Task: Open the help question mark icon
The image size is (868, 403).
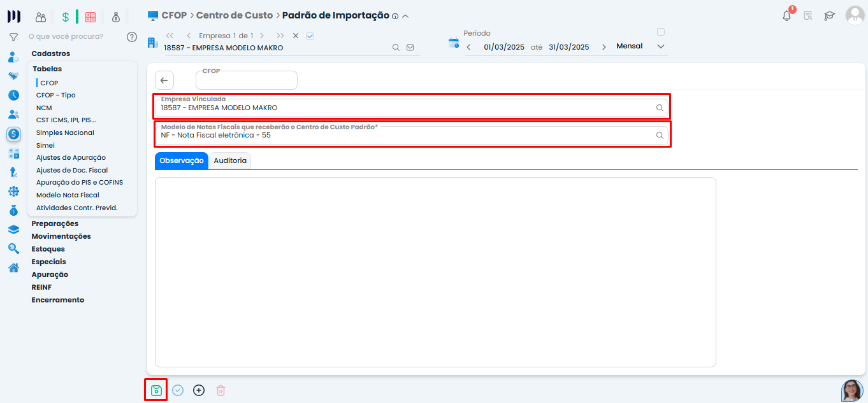Action: (x=132, y=37)
